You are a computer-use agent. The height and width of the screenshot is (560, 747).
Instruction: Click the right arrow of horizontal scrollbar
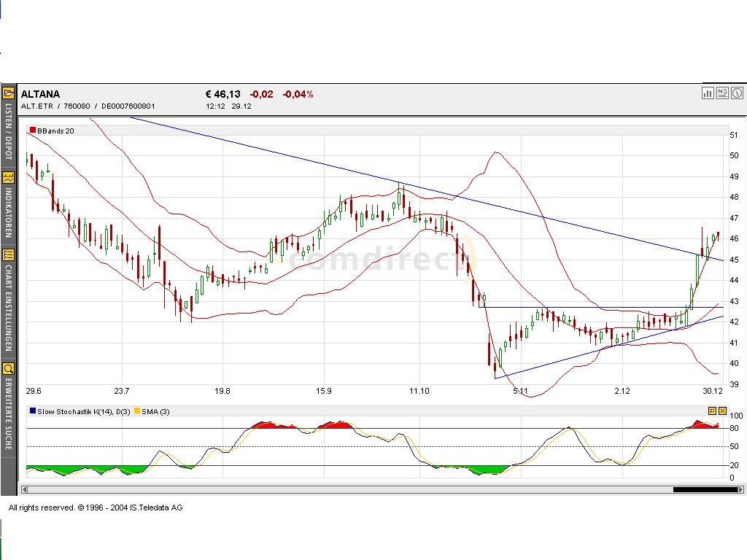pyautogui.click(x=740, y=489)
